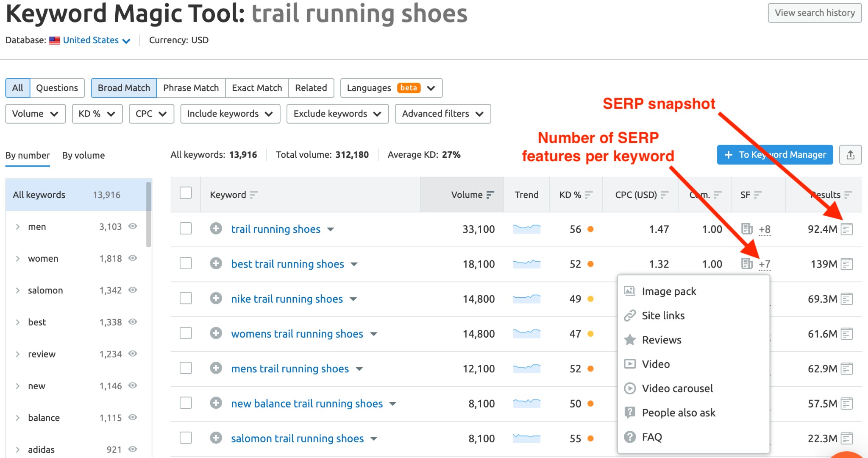Select People also ask in SERP features menu

click(693, 413)
